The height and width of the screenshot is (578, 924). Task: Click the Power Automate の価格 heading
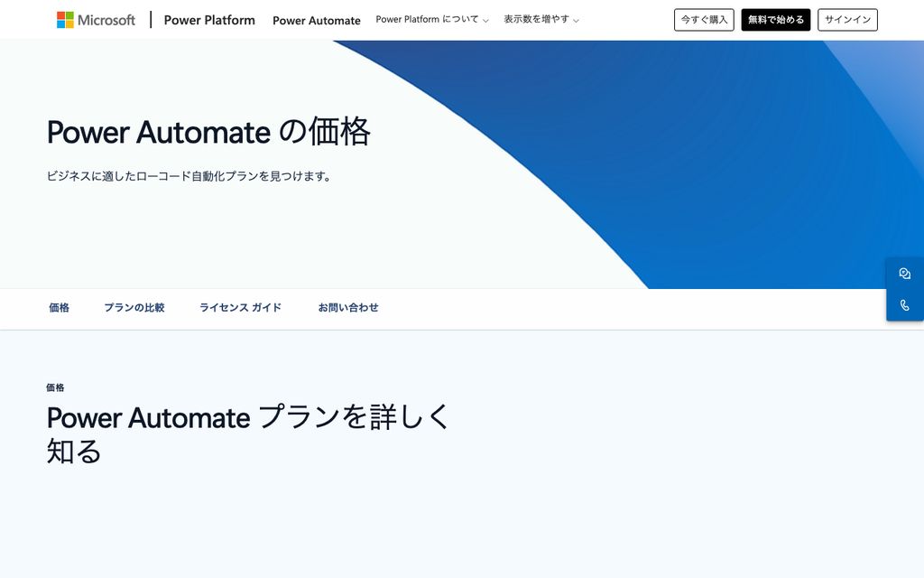(x=208, y=132)
